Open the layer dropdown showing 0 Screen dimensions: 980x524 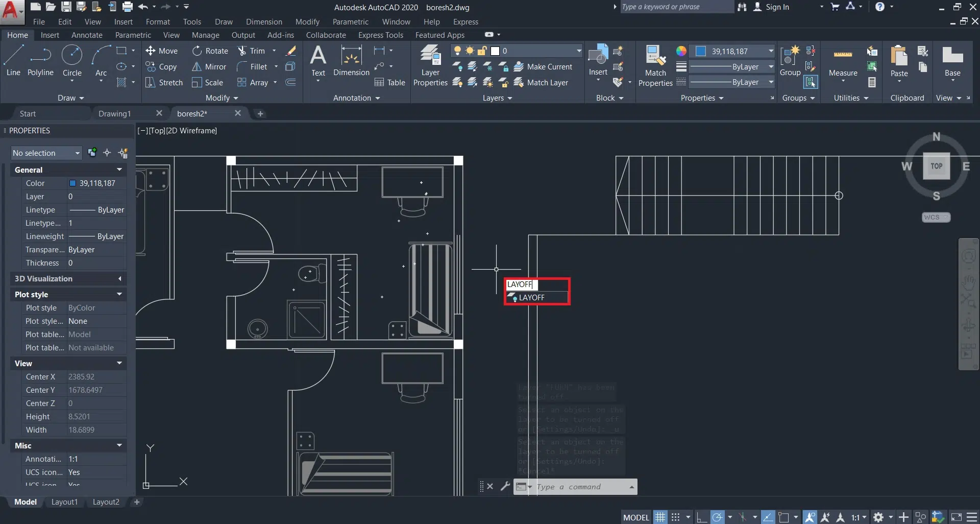[x=540, y=51]
